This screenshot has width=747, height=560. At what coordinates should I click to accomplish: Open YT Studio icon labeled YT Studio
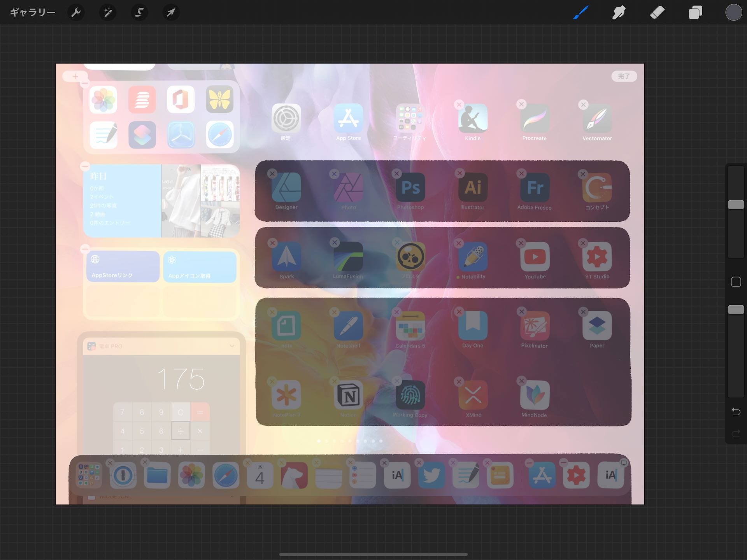pyautogui.click(x=597, y=257)
